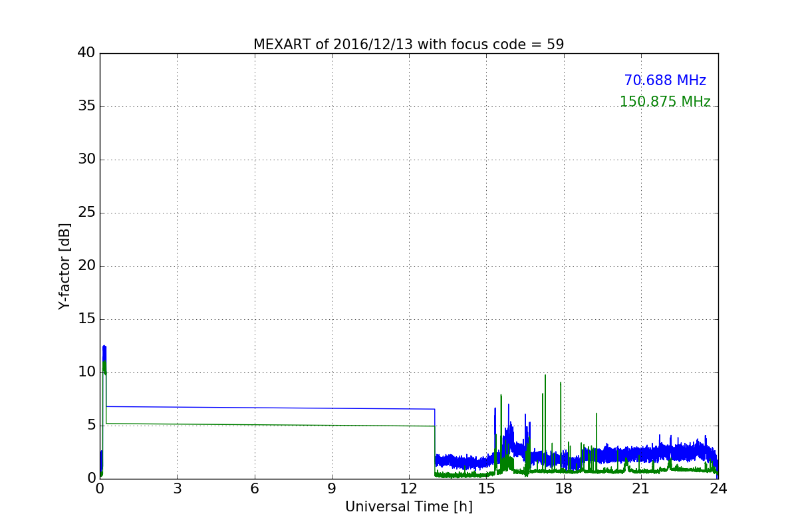Screen dimensions: 798x532
Task: Click y-axis tick label '15'
Action: 86,319
